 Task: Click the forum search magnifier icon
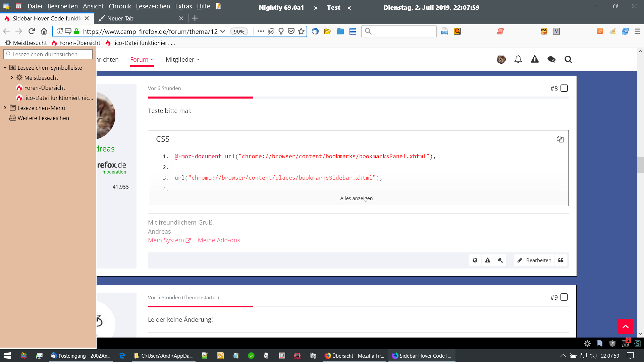pos(568,59)
